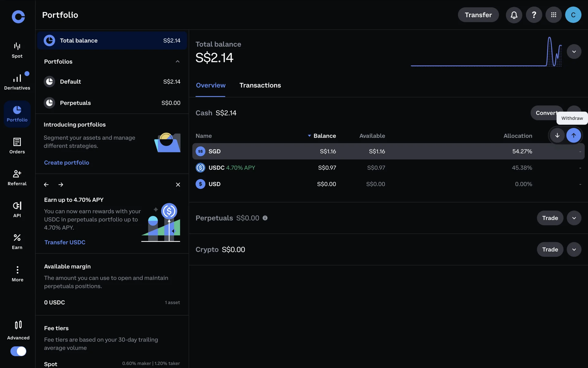Select the Overview tab
The height and width of the screenshot is (368, 588).
(211, 85)
